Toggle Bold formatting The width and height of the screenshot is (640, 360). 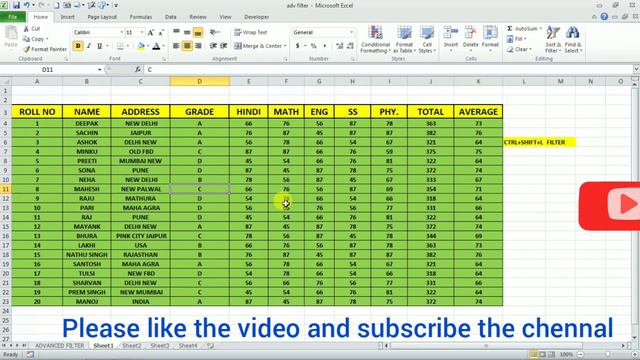78,46
